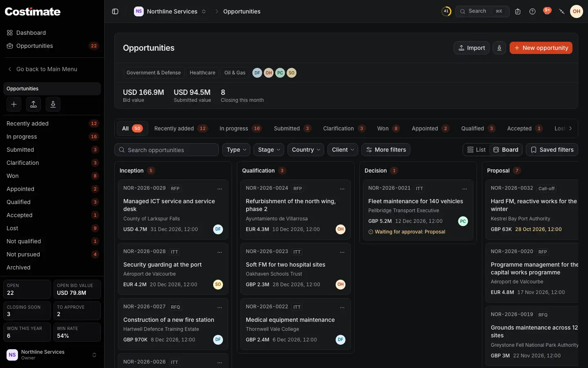Click the plus icon in sidebar toolbar
588x368 pixels.
14,104
